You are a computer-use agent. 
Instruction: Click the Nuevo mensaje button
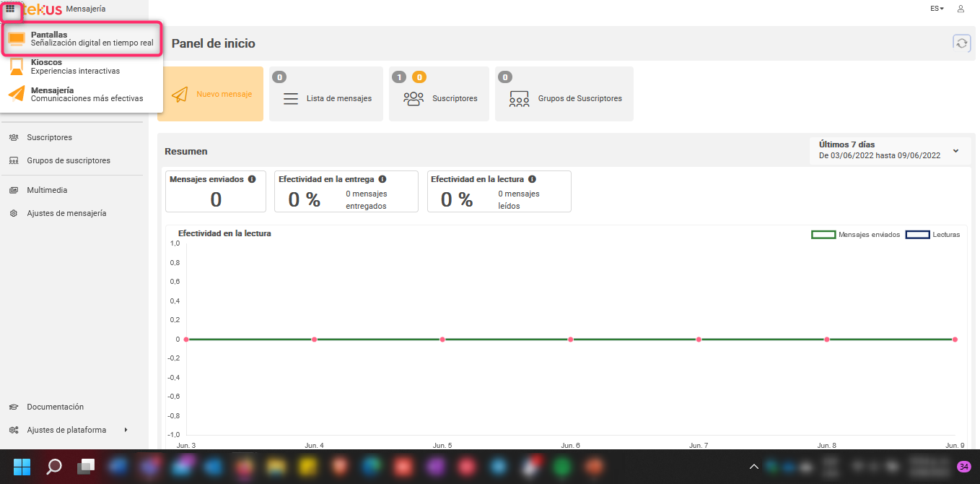[210, 94]
